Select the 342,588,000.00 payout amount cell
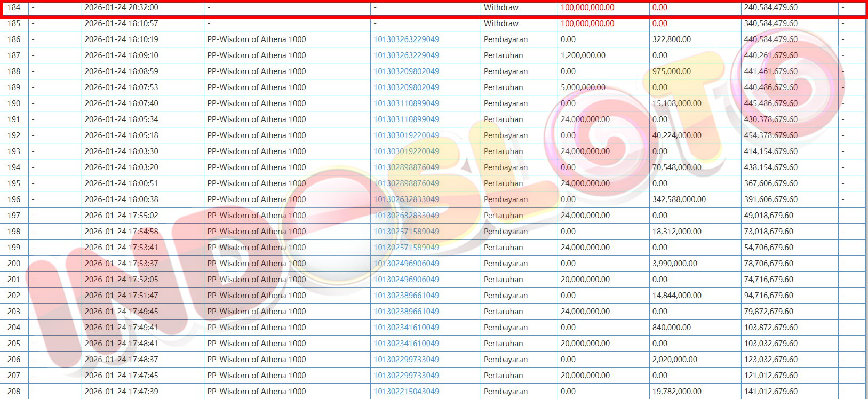 pyautogui.click(x=679, y=199)
